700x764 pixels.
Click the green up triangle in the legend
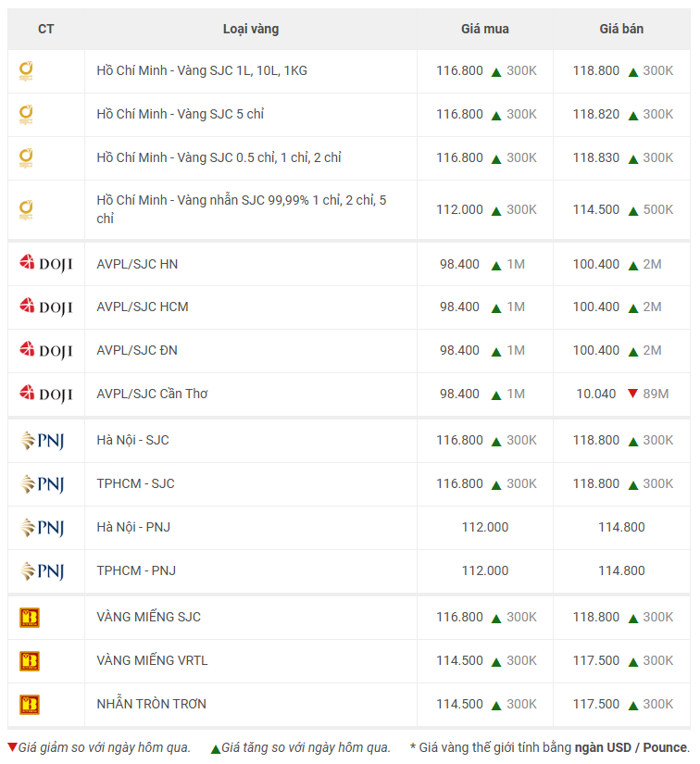216,749
